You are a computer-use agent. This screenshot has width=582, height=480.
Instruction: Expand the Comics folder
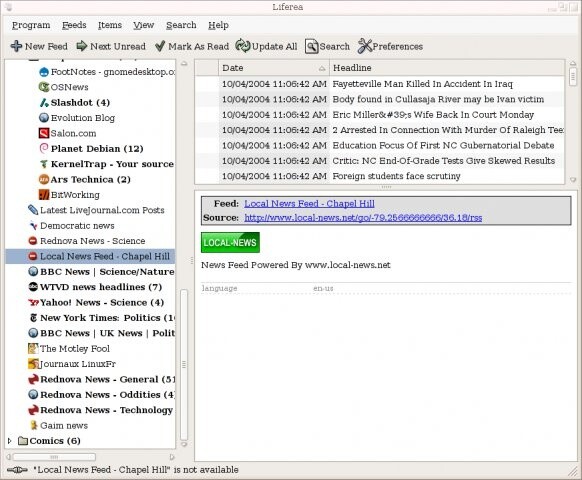point(10,441)
